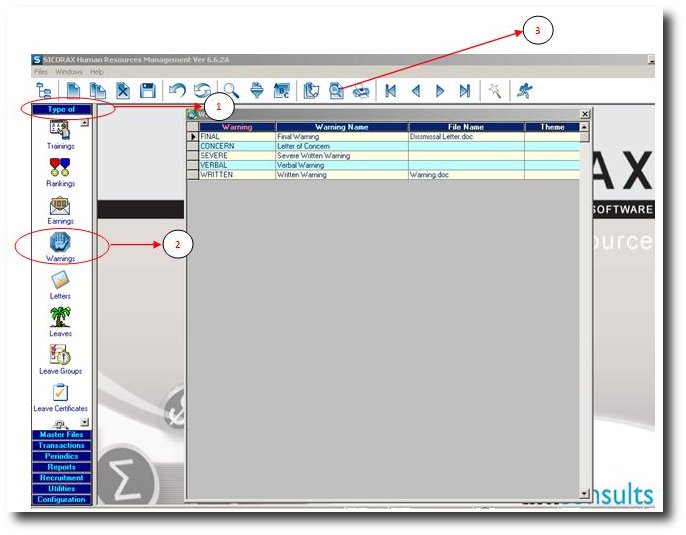Click the print preview toolbar icon
The height and width of the screenshot is (535, 686).
[337, 90]
